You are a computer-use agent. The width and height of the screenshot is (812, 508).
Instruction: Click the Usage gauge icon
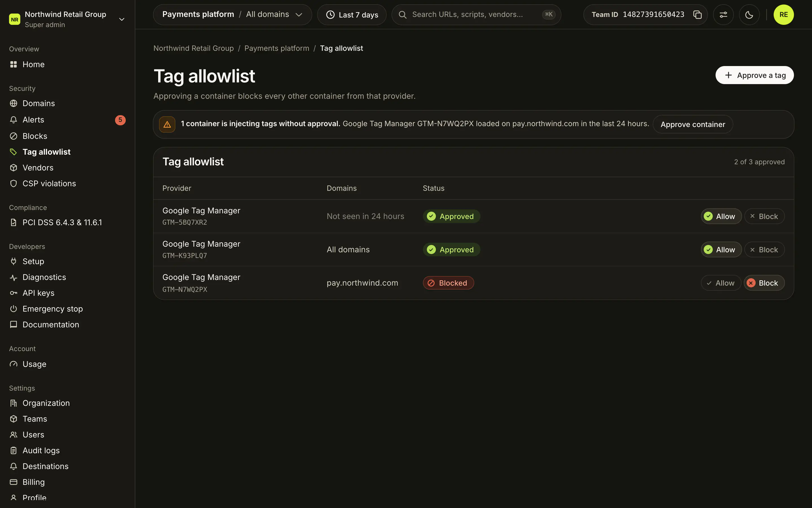click(x=14, y=364)
